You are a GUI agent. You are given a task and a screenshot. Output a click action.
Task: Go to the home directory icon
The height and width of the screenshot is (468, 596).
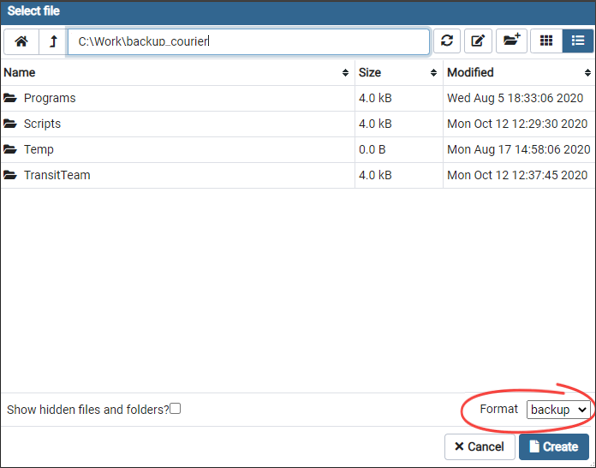(21, 41)
